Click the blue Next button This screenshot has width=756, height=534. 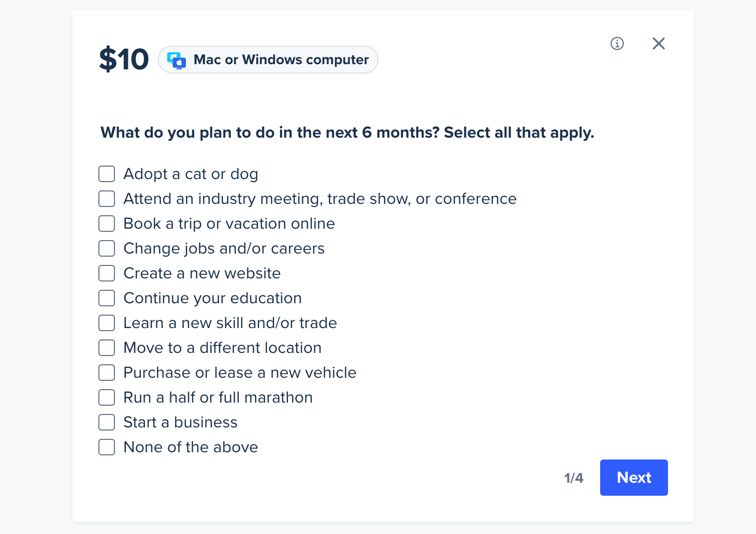[x=634, y=478]
